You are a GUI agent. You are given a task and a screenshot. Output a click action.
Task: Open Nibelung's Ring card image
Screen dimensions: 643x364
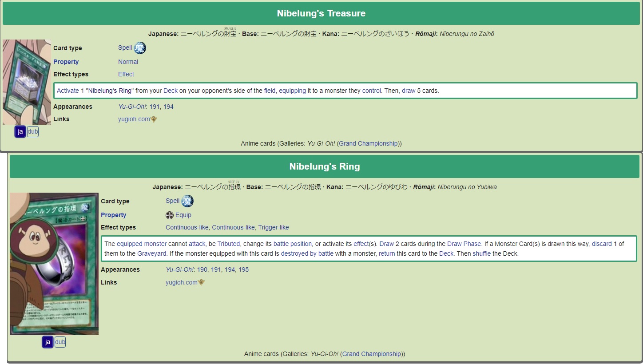(54, 264)
